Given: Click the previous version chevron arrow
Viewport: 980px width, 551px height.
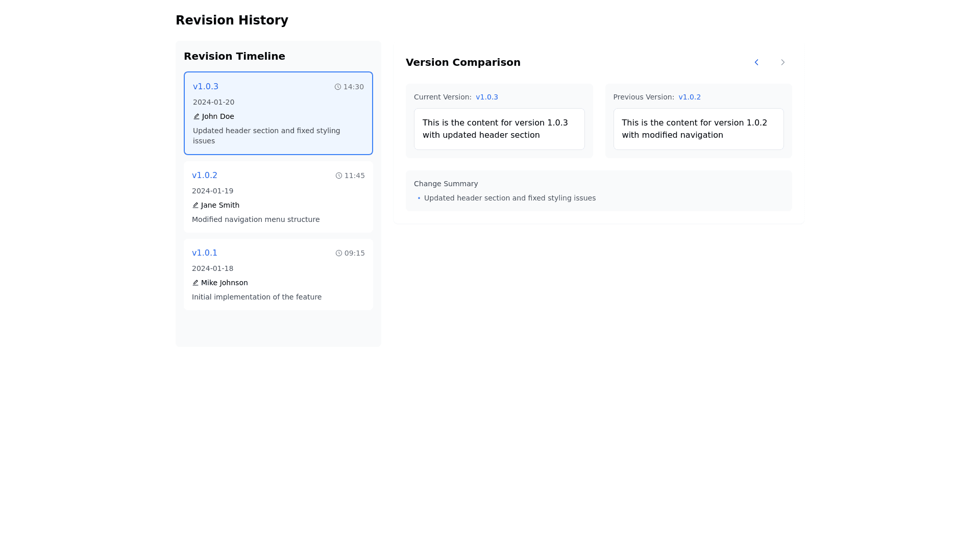Looking at the screenshot, I should (756, 62).
